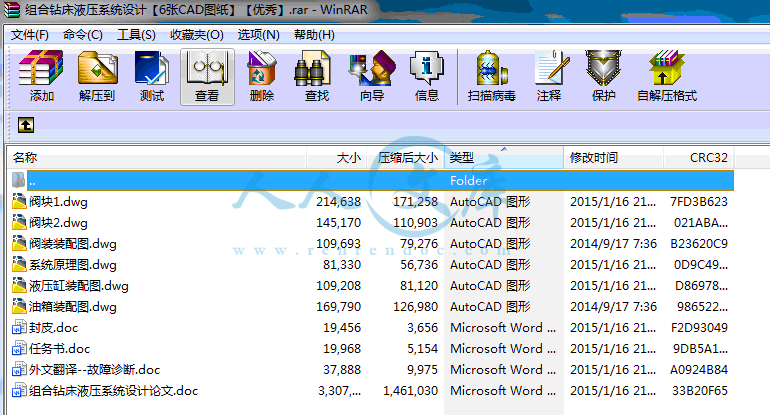Open the 工具(S) menu
This screenshot has width=770, height=415.
[x=136, y=35]
